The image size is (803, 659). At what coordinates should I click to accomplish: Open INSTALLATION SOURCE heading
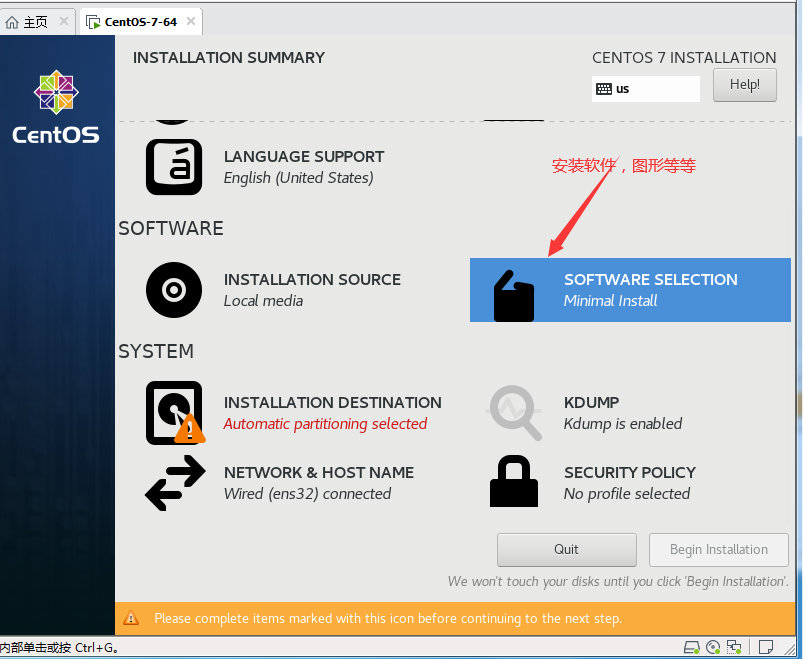[x=312, y=280]
